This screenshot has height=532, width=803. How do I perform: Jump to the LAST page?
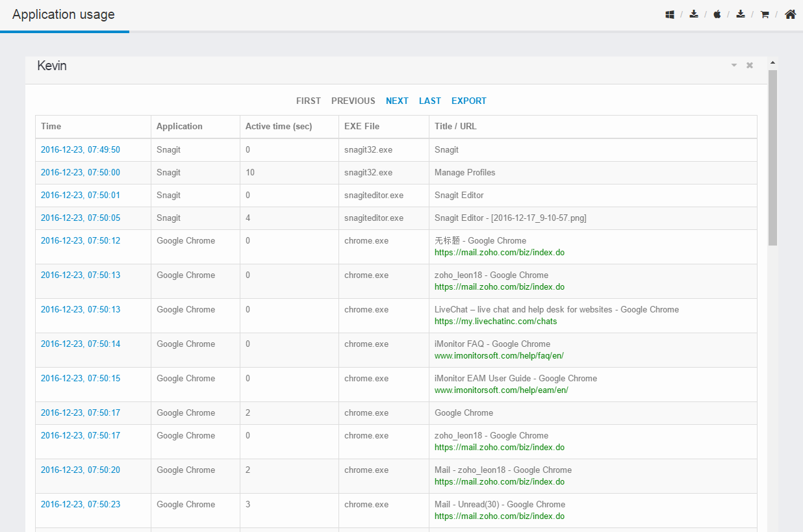tap(430, 101)
